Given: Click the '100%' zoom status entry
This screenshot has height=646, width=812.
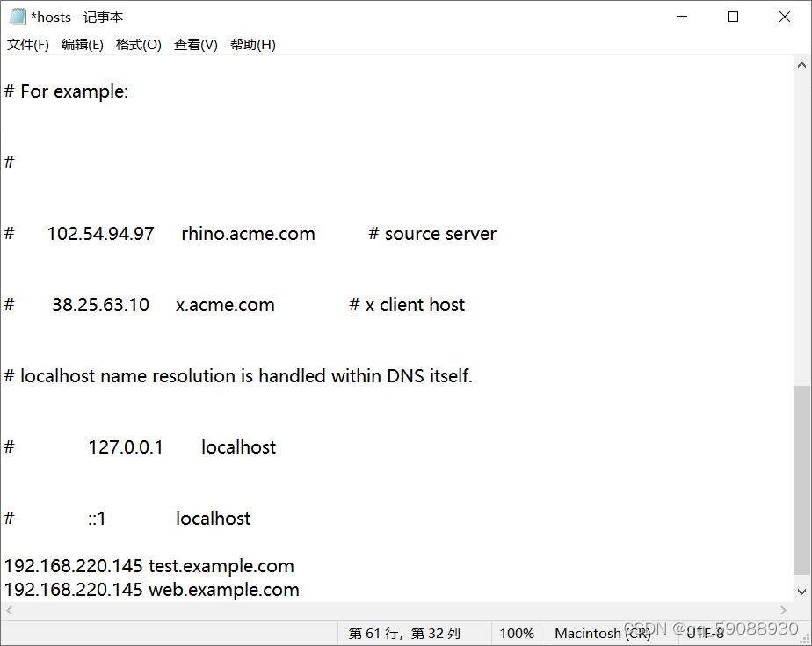Looking at the screenshot, I should [x=517, y=633].
